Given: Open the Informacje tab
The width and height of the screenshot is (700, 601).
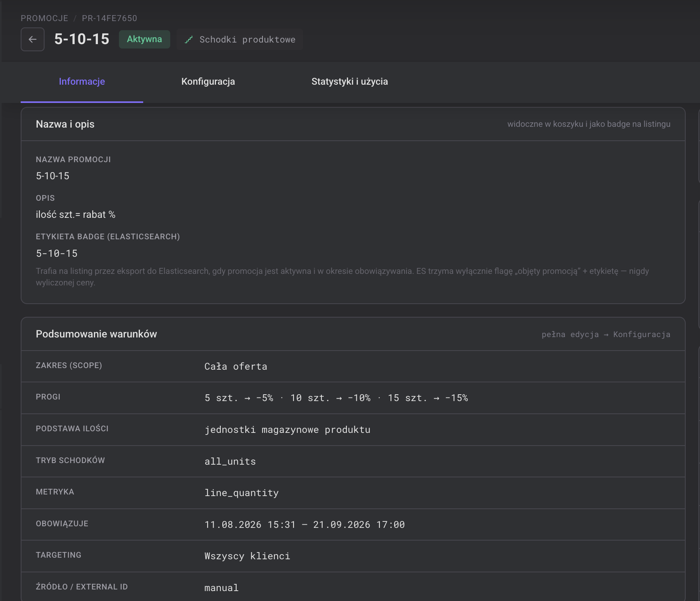Looking at the screenshot, I should [82, 81].
